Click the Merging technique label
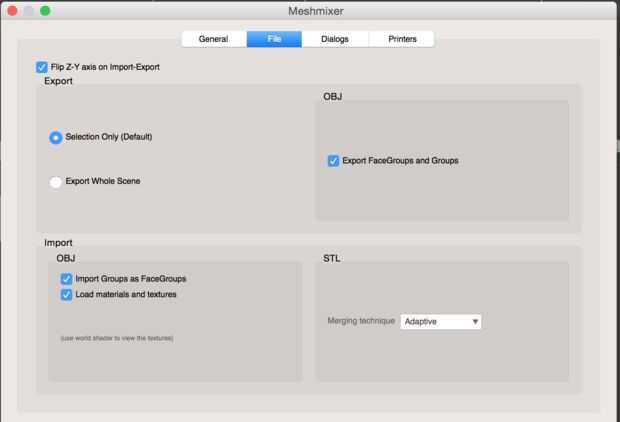Screen dimensions: 620x422 361,321
